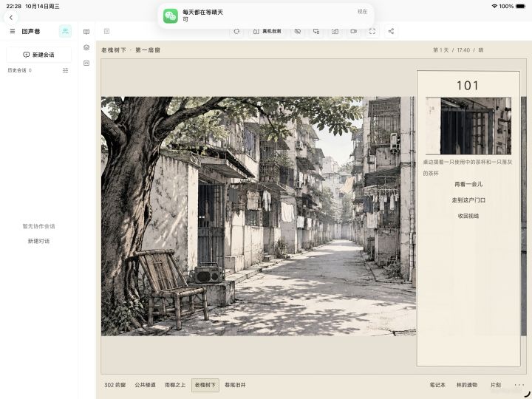Click the share icon

coord(391,31)
